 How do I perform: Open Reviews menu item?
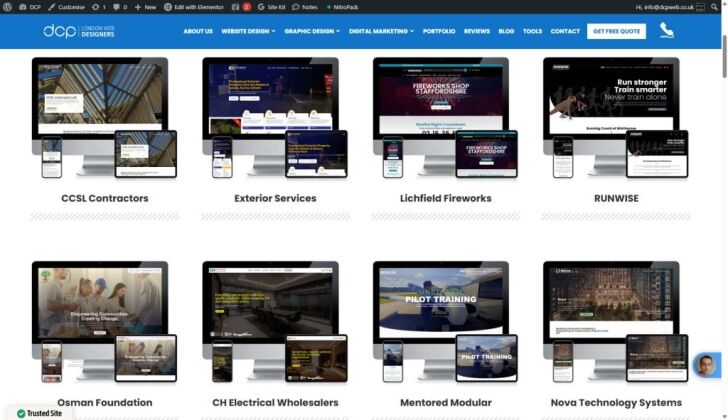coord(477,31)
